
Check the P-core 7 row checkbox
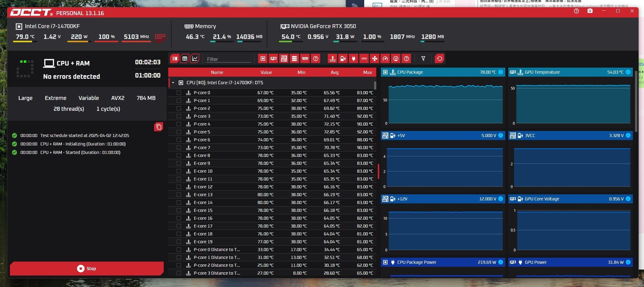coord(179,147)
